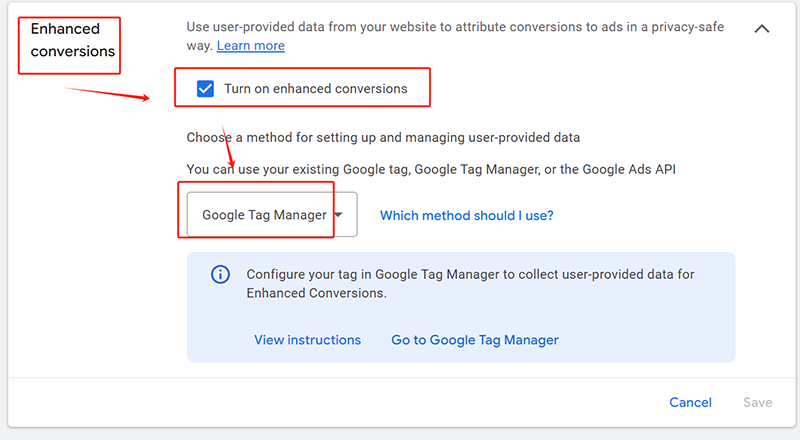The width and height of the screenshot is (800, 440).
Task: Click the "You can use your existing" sentence
Action: coord(431,170)
